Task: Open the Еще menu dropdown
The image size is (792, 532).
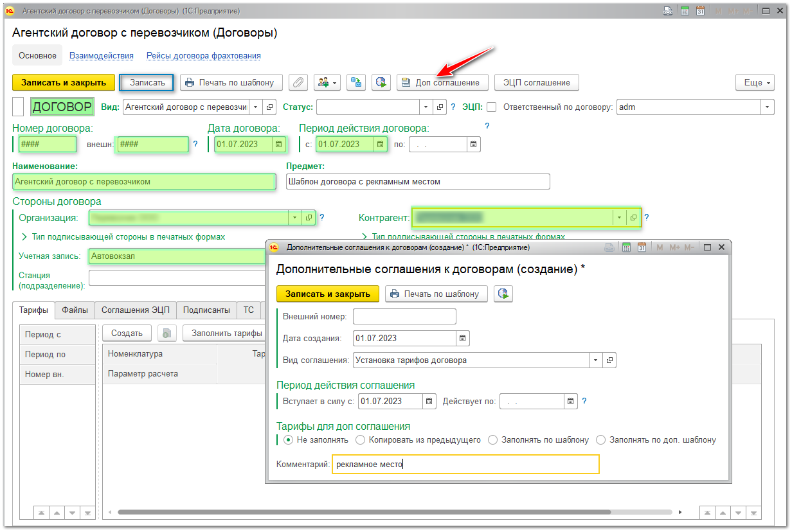Action: [754, 82]
